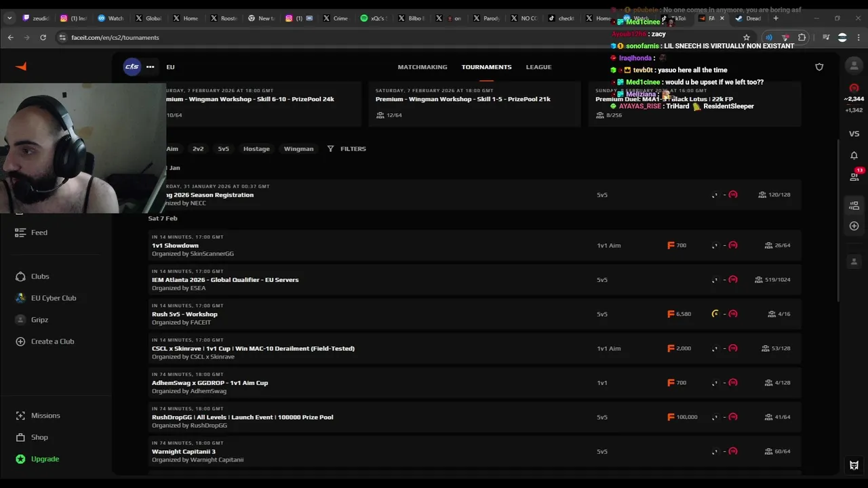
Task: Open the profile avatar at top right
Action: [x=854, y=66]
